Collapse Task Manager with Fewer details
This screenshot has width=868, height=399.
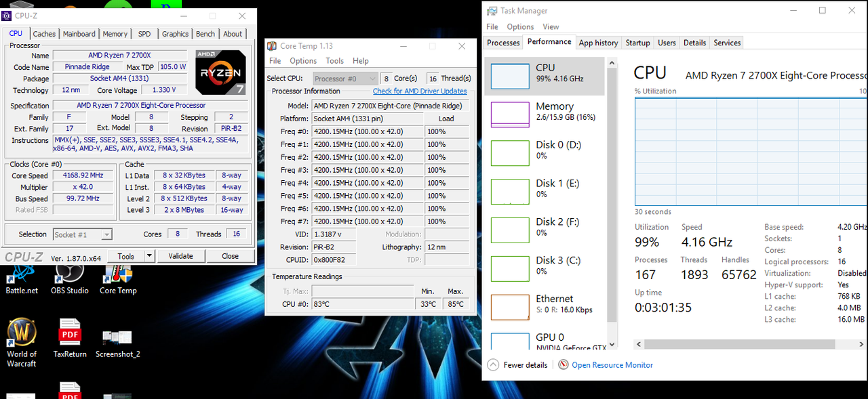(517, 364)
